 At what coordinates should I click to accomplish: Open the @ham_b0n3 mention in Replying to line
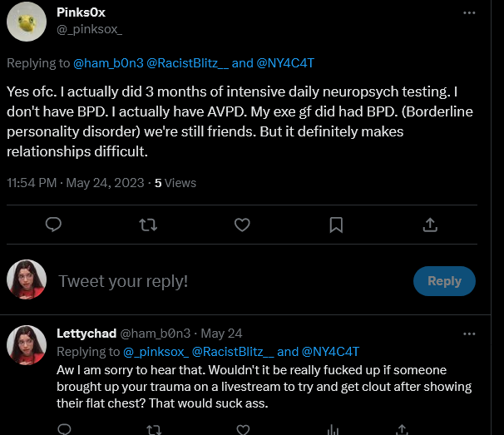coord(108,63)
